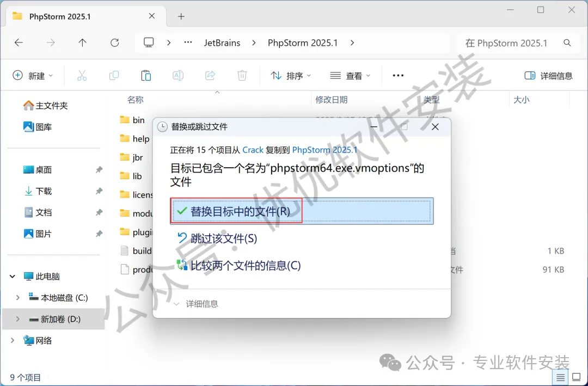Screen dimensions: 588x386
Task: Select 主文件夹 in navigation pane
Action: (x=45, y=106)
